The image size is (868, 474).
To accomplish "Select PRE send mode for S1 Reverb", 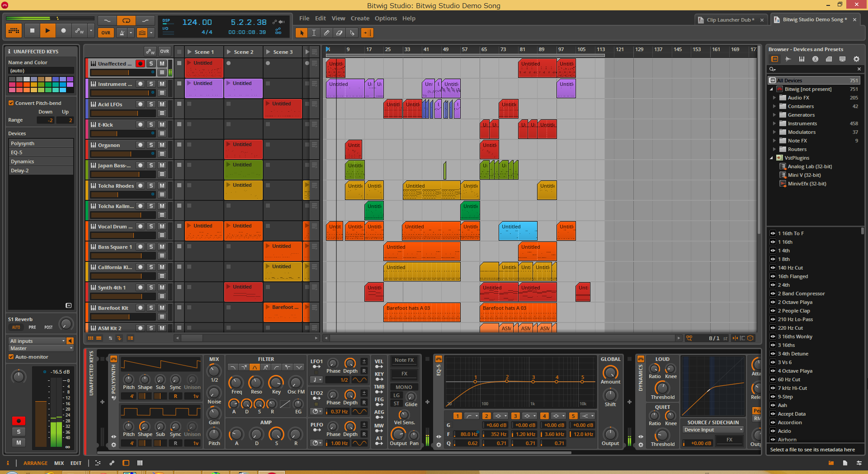I will (33, 327).
